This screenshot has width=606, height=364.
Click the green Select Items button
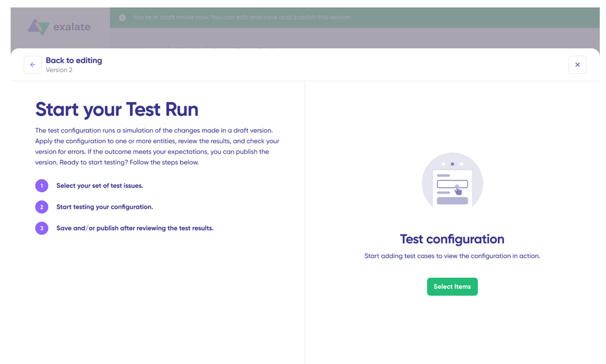452,287
